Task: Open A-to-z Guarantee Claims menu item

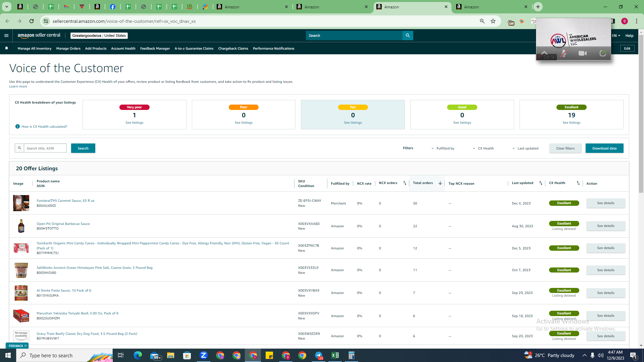Action: coord(194,48)
